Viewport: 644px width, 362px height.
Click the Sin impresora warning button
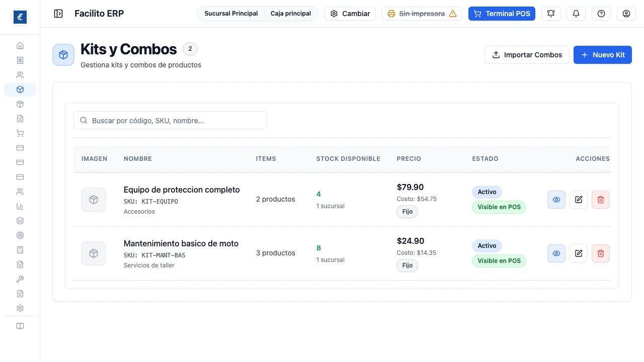click(422, 14)
